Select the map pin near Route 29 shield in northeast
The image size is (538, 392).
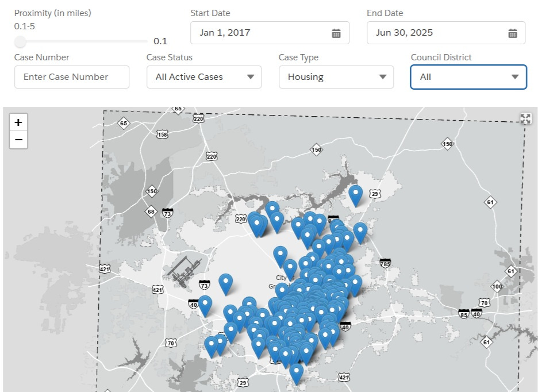click(x=356, y=195)
